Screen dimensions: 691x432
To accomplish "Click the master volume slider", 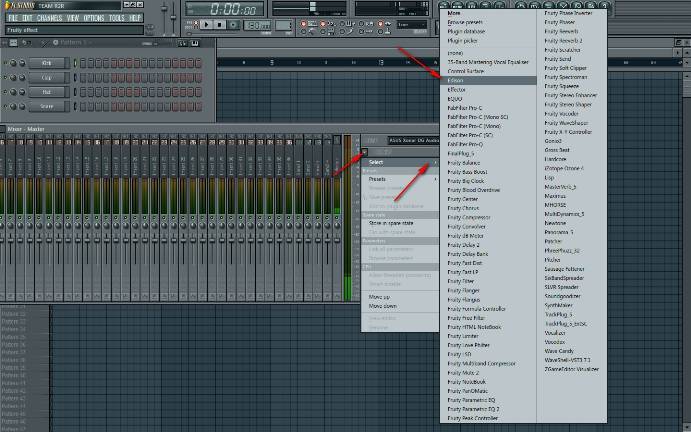I will (165, 17).
